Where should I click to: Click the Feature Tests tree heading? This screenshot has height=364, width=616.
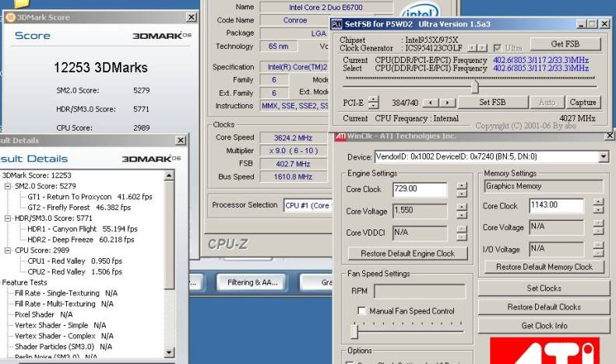(x=24, y=282)
